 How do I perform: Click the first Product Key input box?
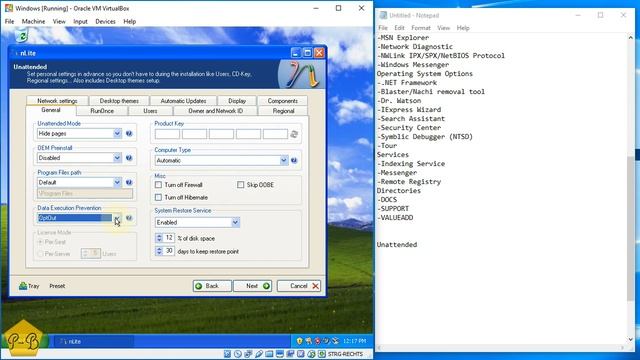point(167,134)
